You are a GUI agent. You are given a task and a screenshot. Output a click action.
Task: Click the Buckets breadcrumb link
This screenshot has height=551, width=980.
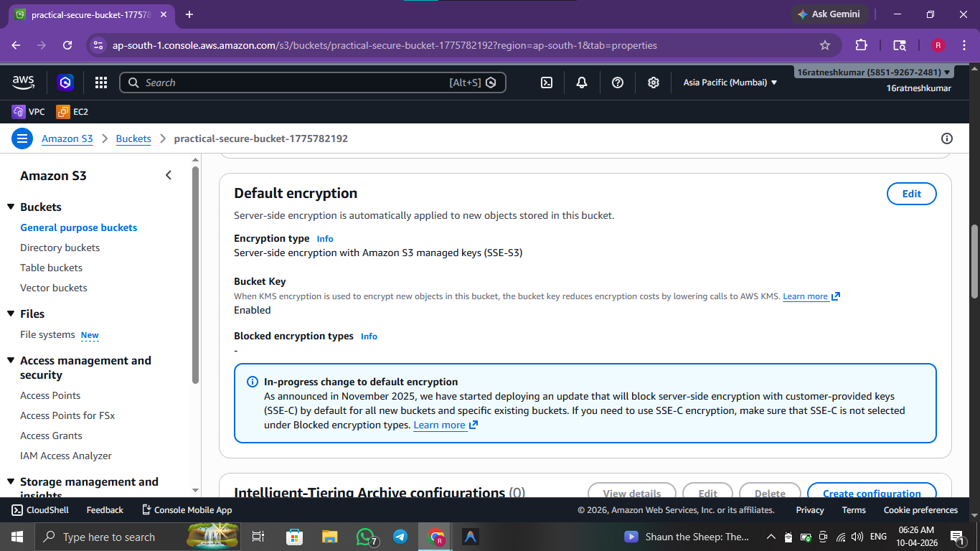(133, 138)
